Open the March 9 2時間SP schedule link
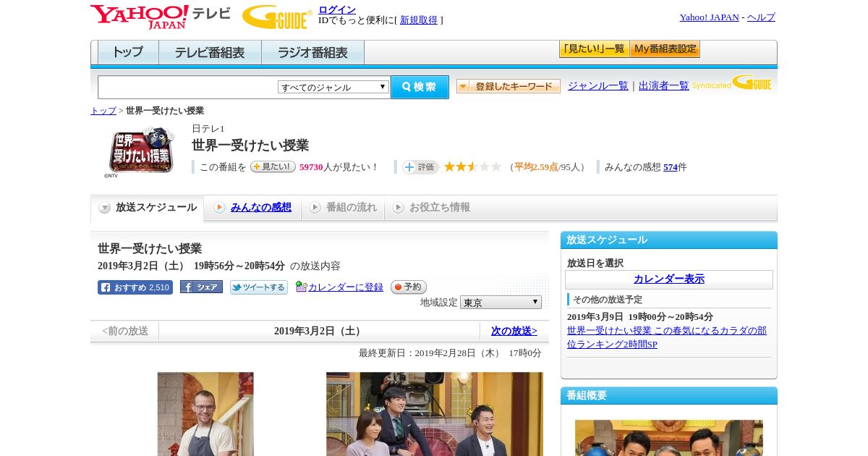This screenshot has height=456, width=868. [x=667, y=337]
